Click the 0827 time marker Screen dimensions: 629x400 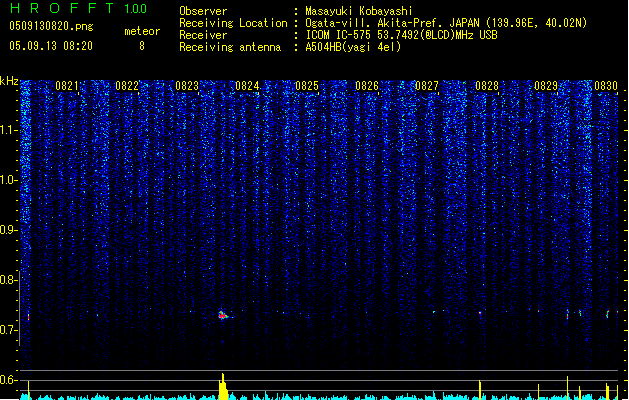tap(427, 86)
